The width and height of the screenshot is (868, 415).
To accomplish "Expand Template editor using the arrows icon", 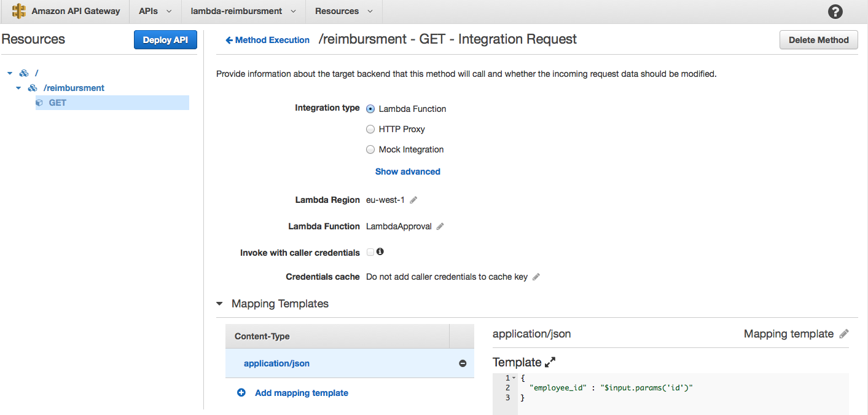I will click(x=550, y=362).
